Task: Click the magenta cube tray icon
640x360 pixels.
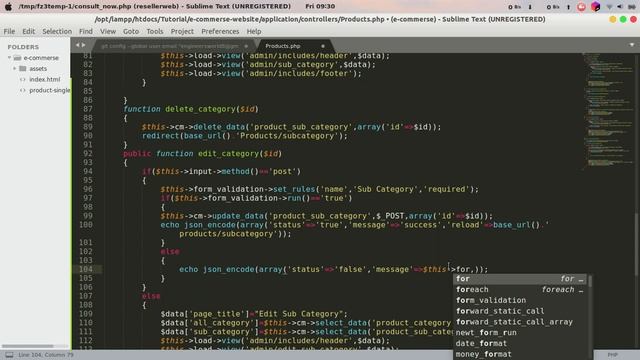Action: coord(596,7)
